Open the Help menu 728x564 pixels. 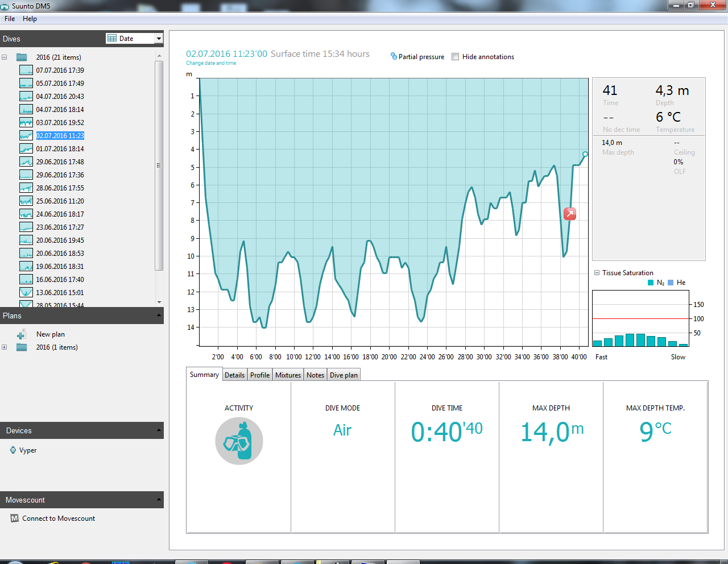pyautogui.click(x=30, y=19)
